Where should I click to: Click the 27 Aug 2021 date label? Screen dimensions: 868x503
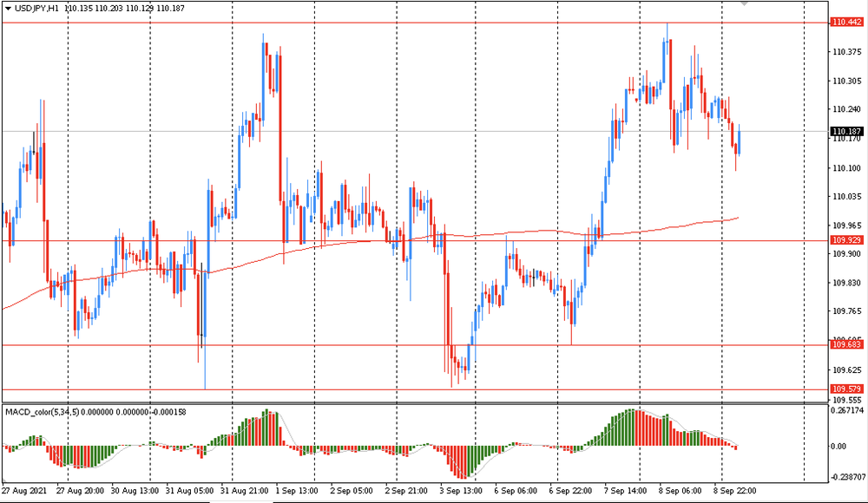[23, 491]
